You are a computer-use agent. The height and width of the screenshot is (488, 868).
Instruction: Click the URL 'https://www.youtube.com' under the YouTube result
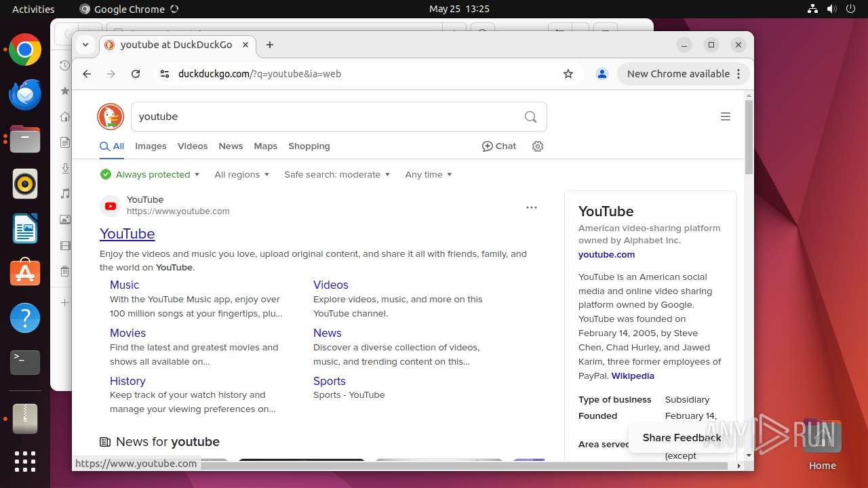coord(178,211)
